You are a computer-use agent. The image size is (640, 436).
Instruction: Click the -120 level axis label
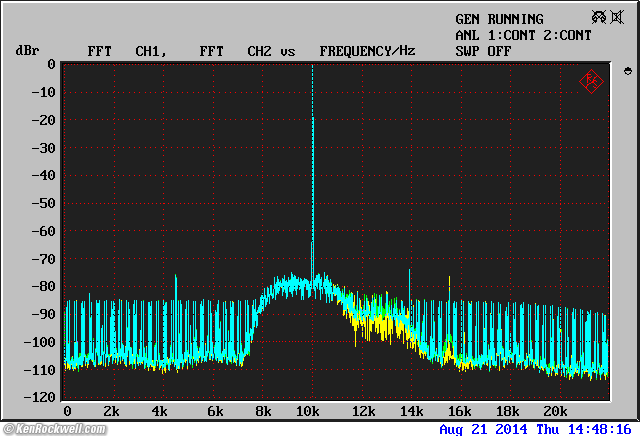[38, 397]
